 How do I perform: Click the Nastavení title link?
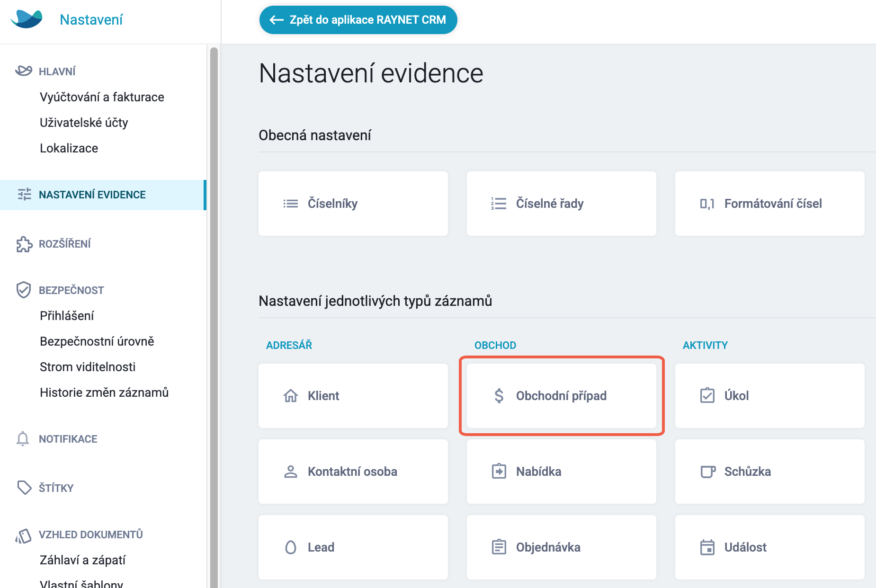tap(91, 19)
